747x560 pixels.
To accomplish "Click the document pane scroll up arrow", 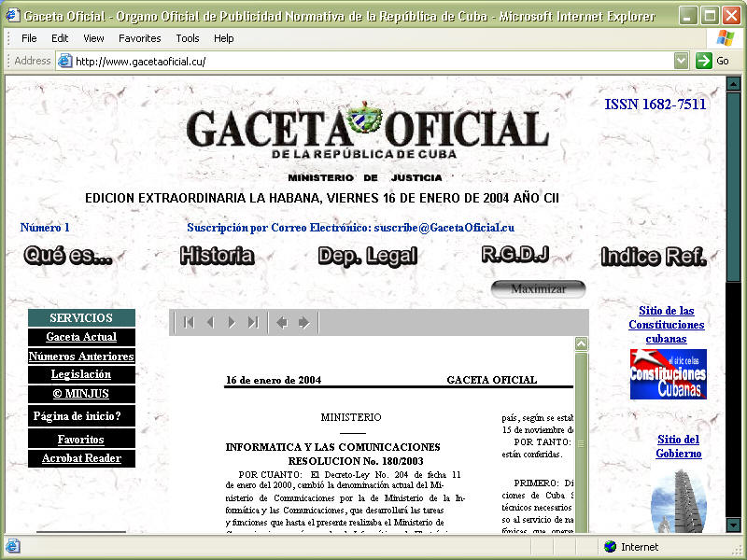I will point(581,343).
